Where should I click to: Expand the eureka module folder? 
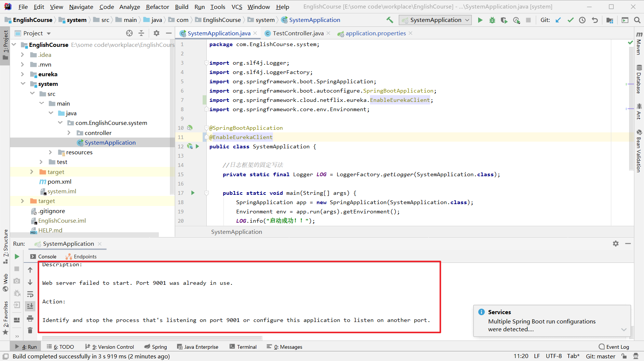coord(23,74)
